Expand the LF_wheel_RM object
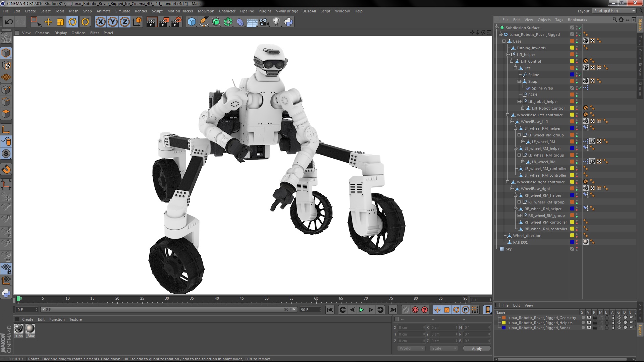This screenshot has width=644, height=362. coord(523,142)
